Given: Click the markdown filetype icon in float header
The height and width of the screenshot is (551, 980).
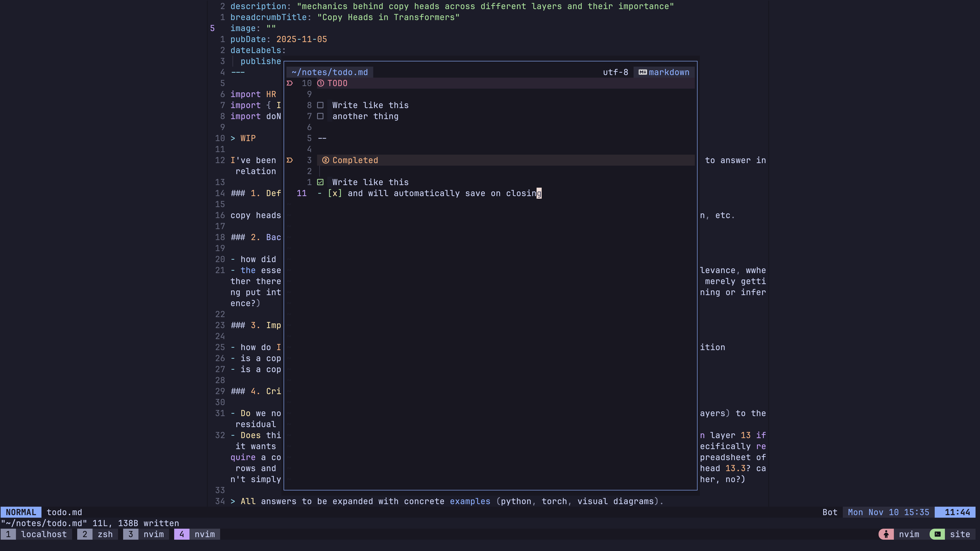Looking at the screenshot, I should coord(642,72).
